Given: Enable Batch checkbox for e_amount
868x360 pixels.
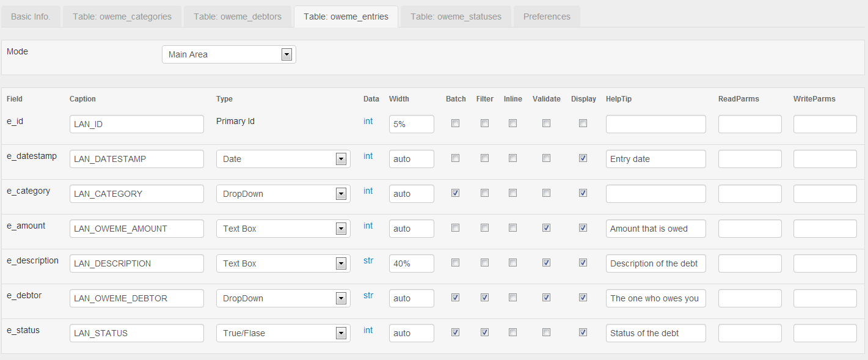Looking at the screenshot, I should click(455, 228).
